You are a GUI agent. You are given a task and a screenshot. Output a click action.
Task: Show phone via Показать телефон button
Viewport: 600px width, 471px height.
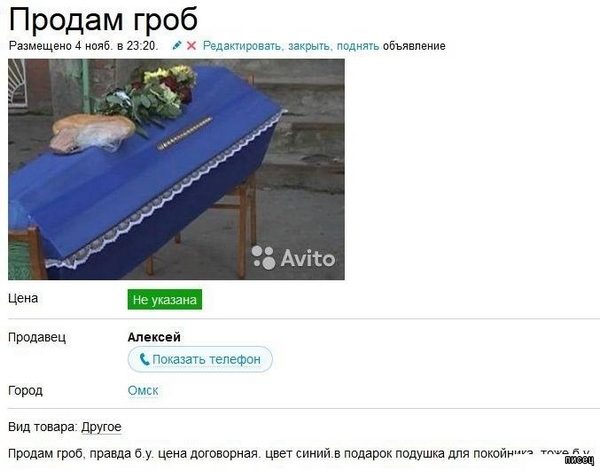click(200, 359)
